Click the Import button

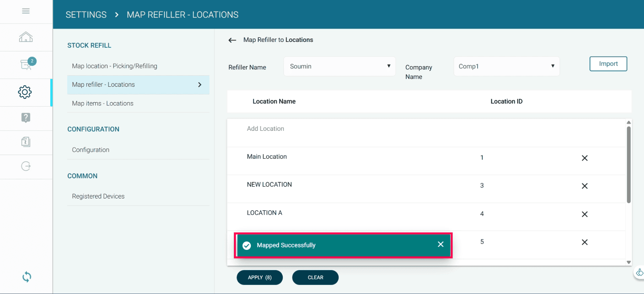pyautogui.click(x=608, y=64)
